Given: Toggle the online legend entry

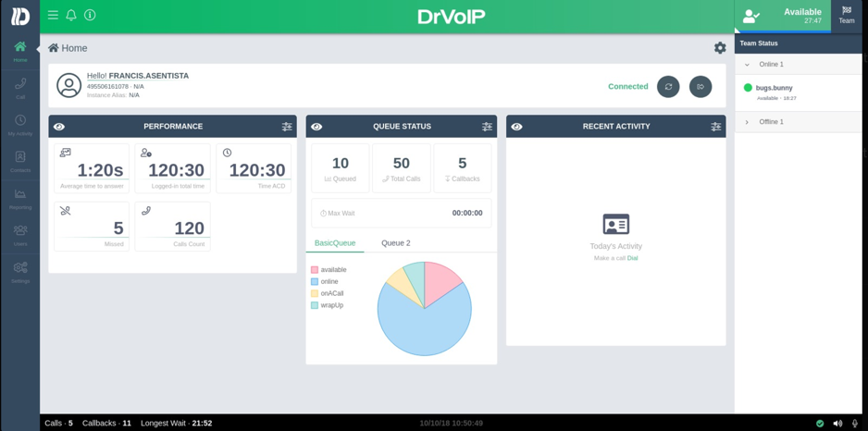Looking at the screenshot, I should pos(325,281).
